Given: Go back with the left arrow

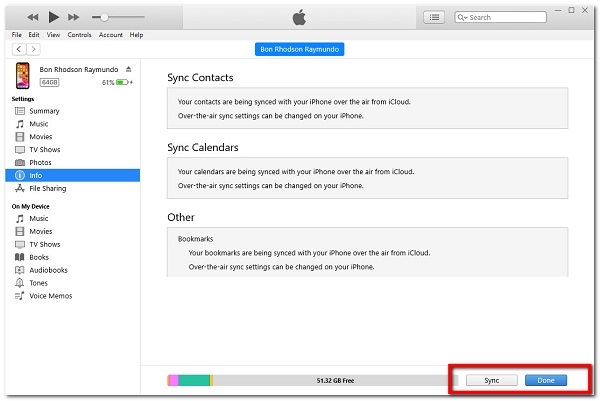Looking at the screenshot, I should click(19, 49).
